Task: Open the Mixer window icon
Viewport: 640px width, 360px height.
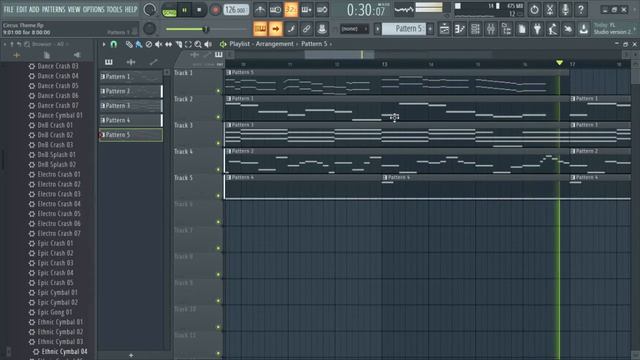Action: 491,29
